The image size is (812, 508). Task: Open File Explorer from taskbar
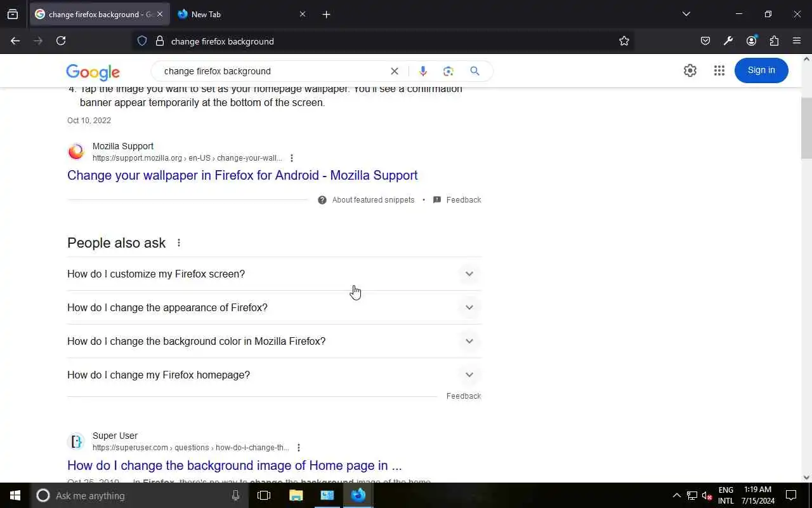296,495
